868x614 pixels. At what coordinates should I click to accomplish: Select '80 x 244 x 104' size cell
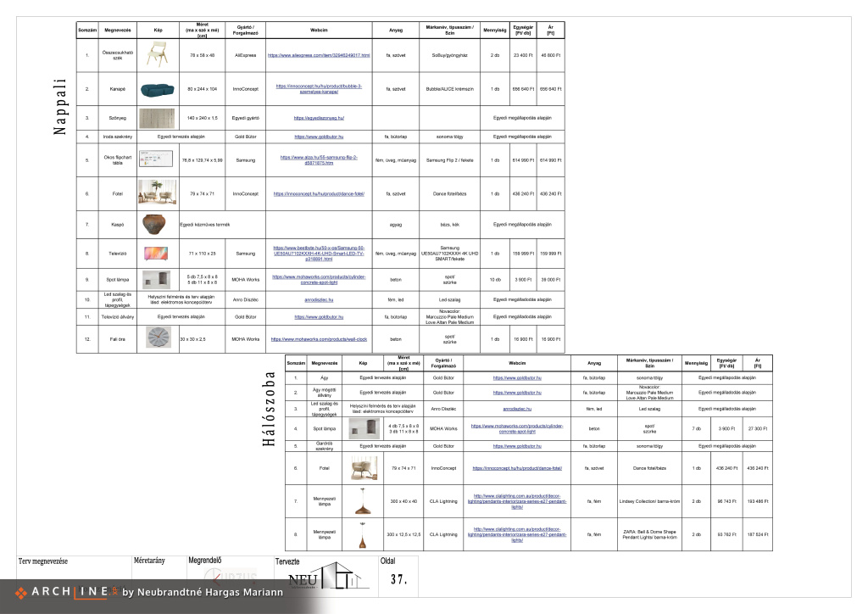tap(202, 89)
